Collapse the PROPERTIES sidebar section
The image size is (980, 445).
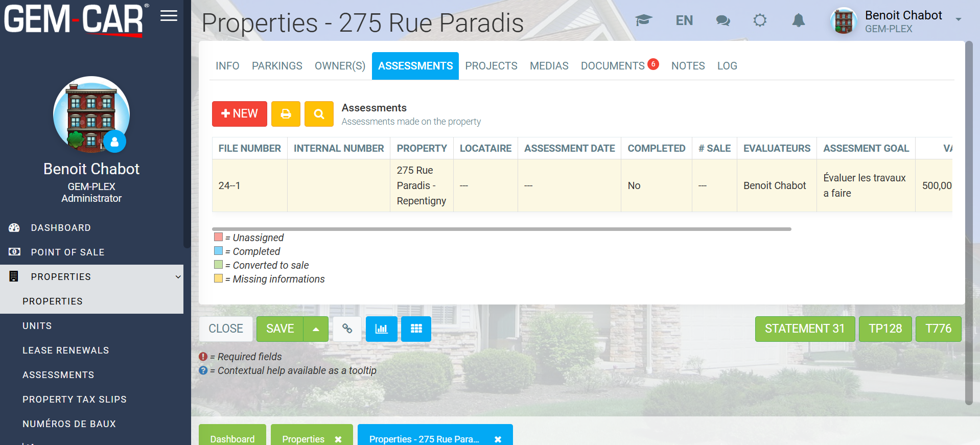(178, 277)
